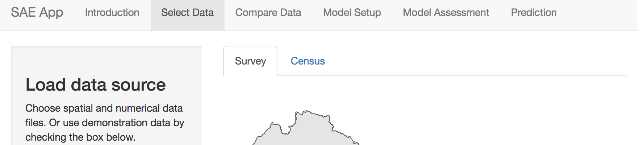Viewport: 644px width, 145px height.
Task: Navigate to Model Assessment
Action: click(446, 13)
